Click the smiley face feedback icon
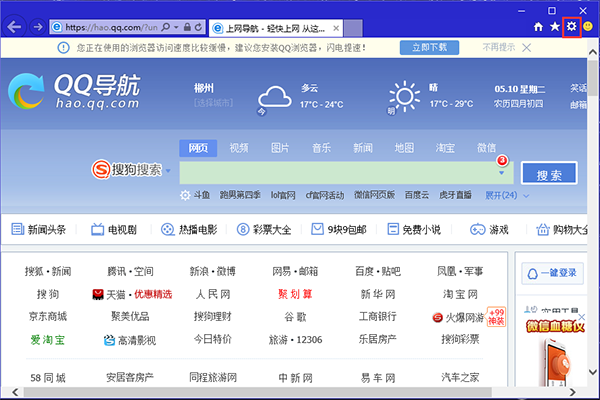This screenshot has width=600, height=400. [589, 27]
